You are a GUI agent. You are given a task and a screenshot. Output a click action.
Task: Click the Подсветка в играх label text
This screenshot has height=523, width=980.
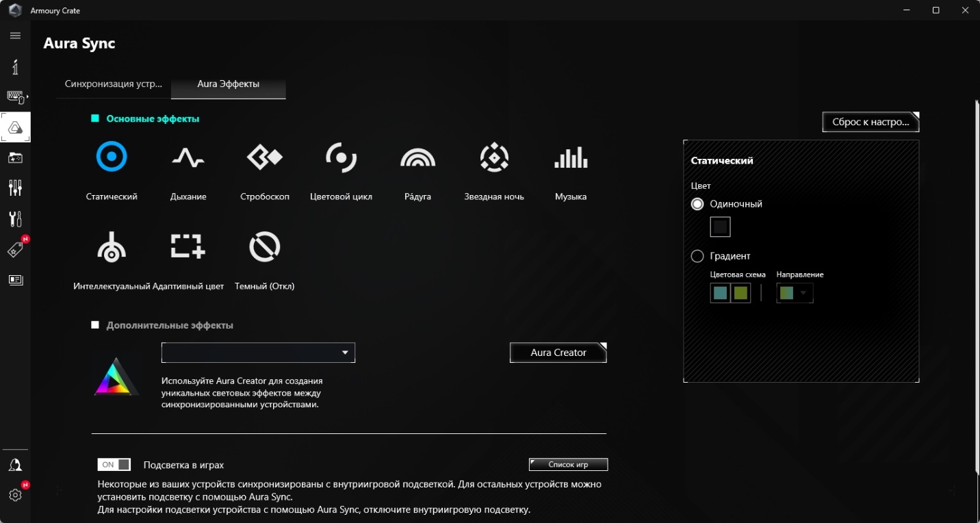[183, 465]
